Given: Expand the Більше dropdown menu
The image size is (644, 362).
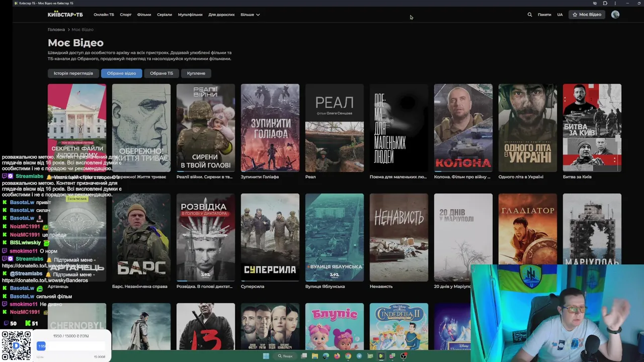Looking at the screenshot, I should (250, 15).
